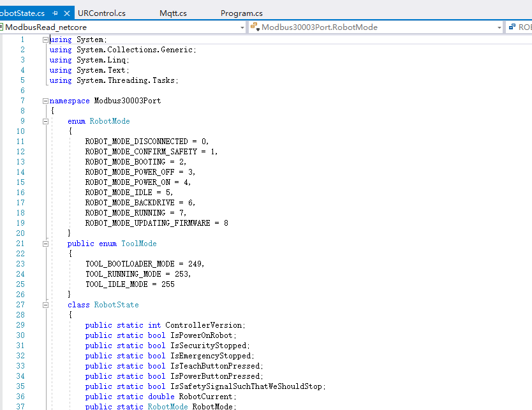Click the RobotCurrent field
532x410 pixels.
click(206, 397)
